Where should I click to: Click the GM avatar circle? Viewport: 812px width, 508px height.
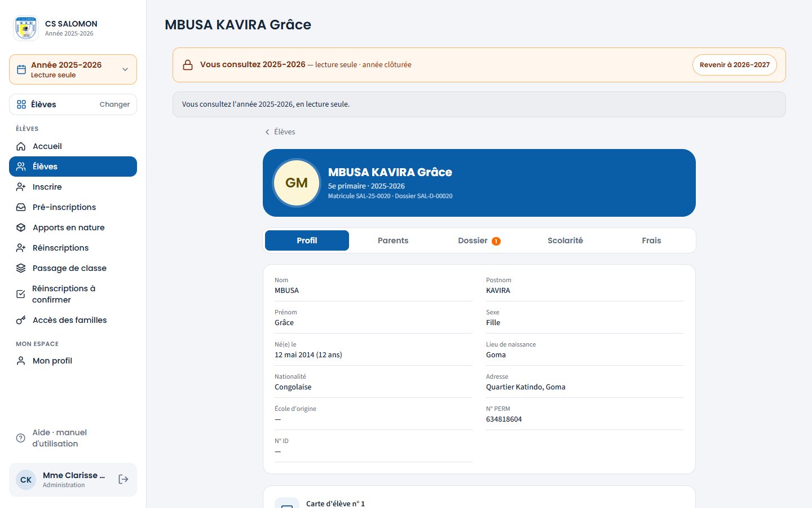pyautogui.click(x=297, y=183)
